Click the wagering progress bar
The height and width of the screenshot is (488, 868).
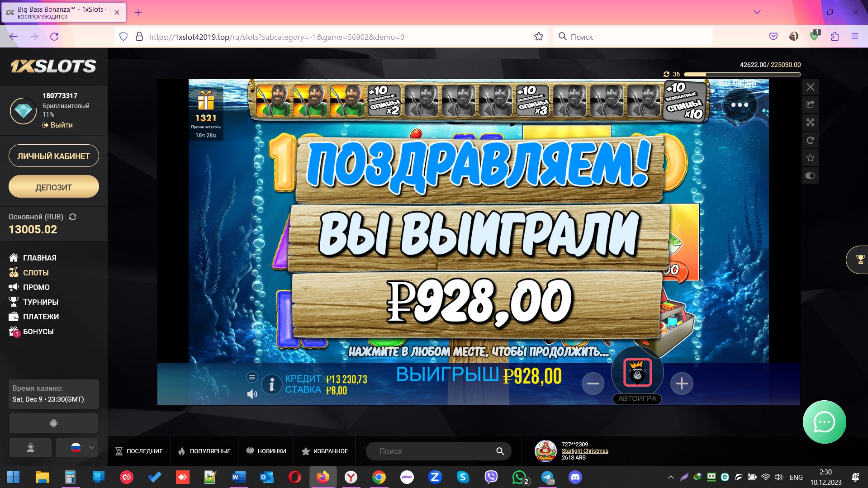tap(742, 74)
